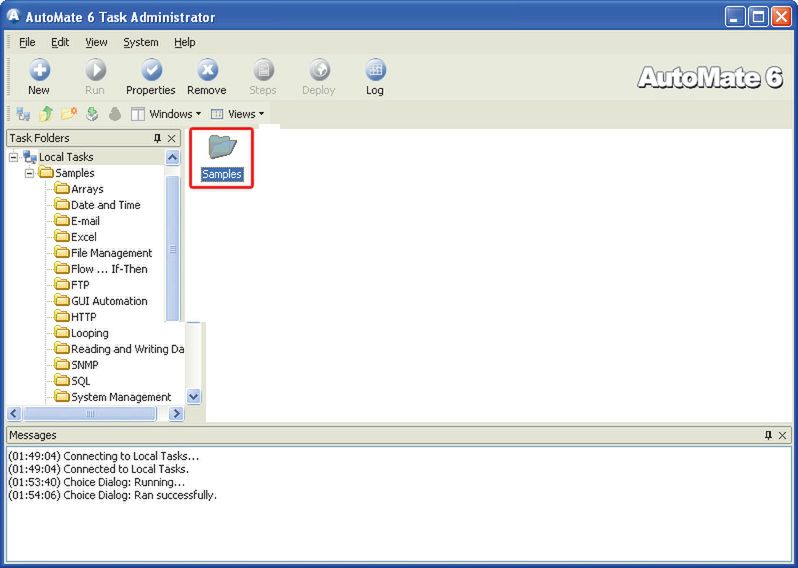Click the tree vertical scrollbar thumb
Image resolution: width=798 pixels, height=568 pixels.
173,249
